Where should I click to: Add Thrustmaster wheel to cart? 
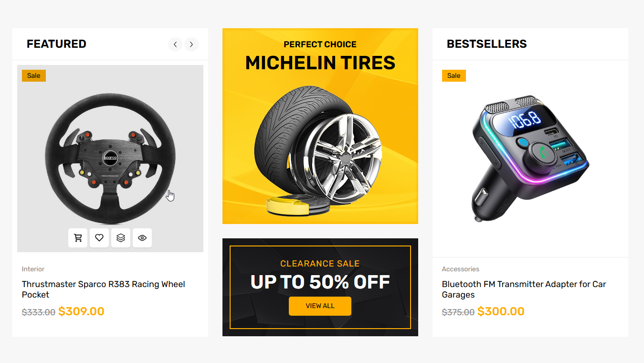[78, 238]
